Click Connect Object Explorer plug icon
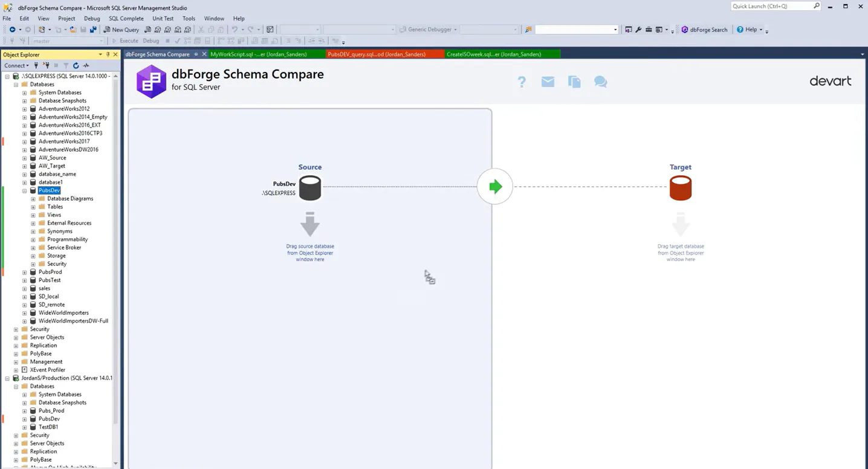 36,65
